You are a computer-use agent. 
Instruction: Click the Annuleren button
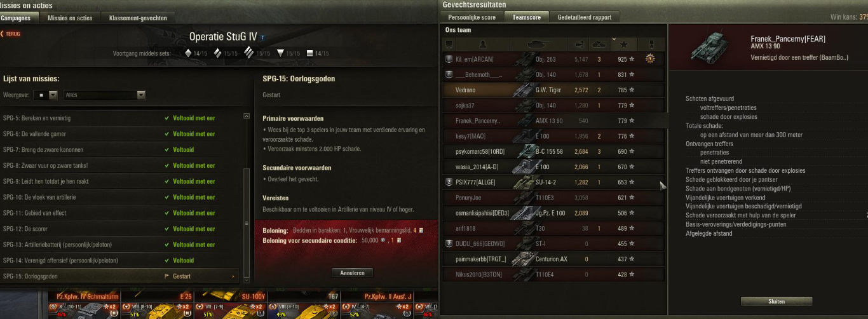click(x=352, y=273)
